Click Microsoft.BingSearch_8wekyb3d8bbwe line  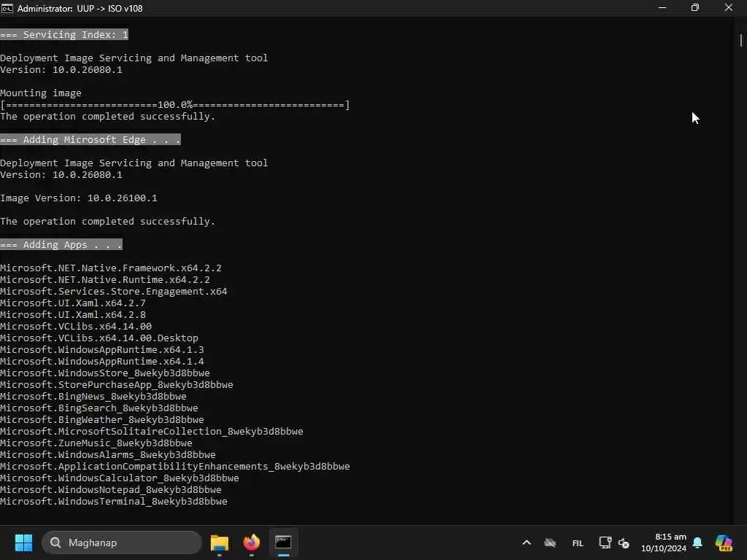click(99, 408)
